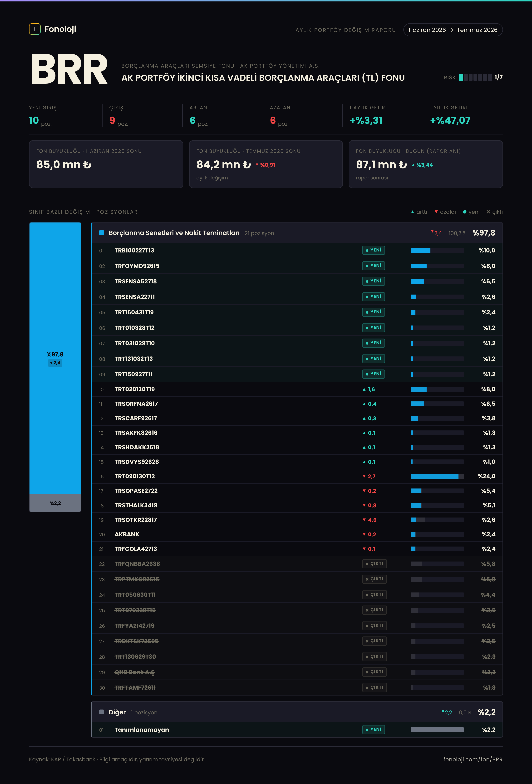Select the TRFCOLA42713 position name

pyautogui.click(x=136, y=549)
